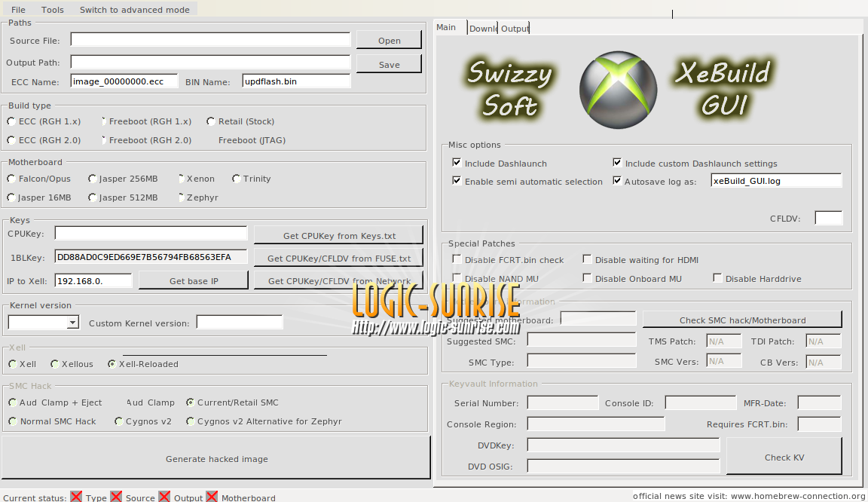Click the IP to Xell input field
The width and height of the screenshot is (868, 502).
[93, 280]
